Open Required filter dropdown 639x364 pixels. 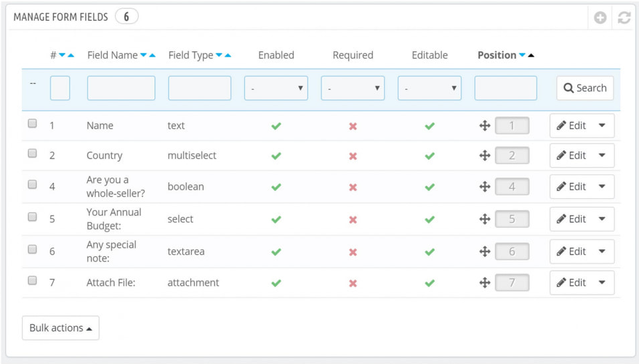pyautogui.click(x=353, y=88)
